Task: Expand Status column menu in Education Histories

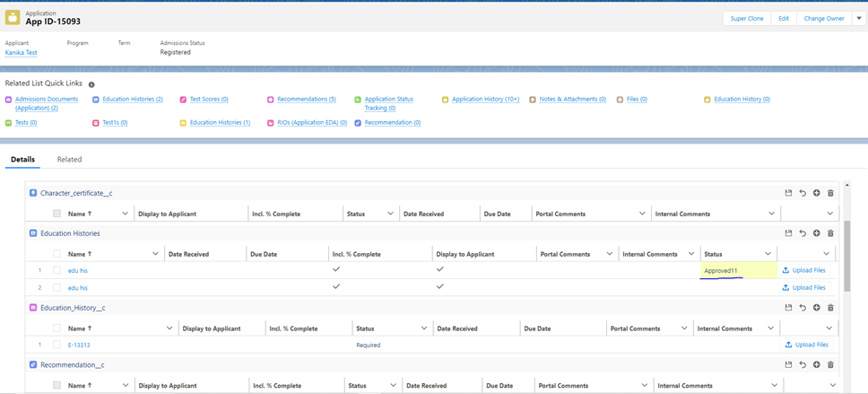Action: tap(768, 254)
